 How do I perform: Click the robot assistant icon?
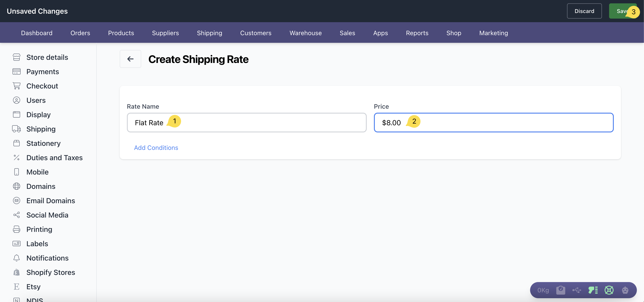pos(625,290)
